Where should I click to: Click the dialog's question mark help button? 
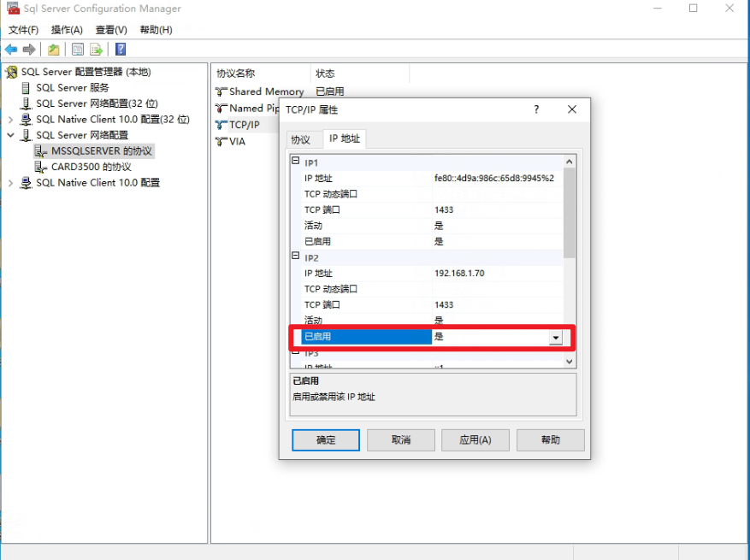[536, 109]
